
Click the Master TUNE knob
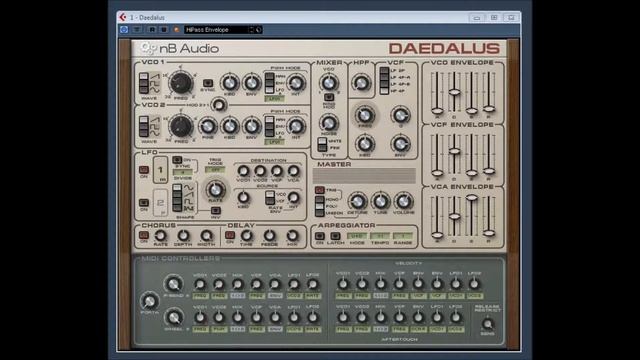[380, 201]
